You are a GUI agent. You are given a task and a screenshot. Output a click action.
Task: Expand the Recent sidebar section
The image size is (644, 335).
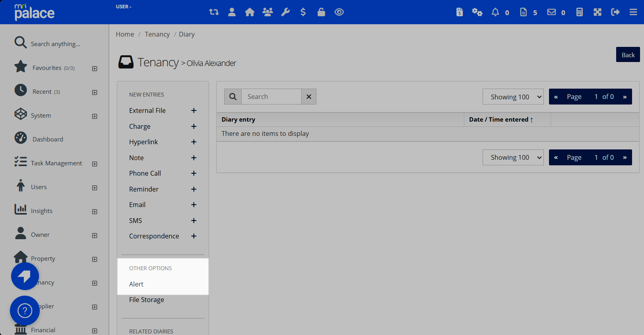tap(95, 93)
